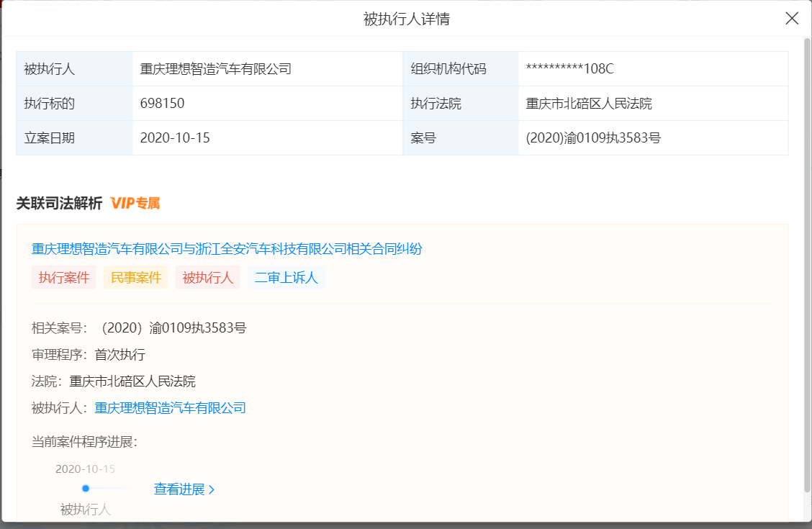This screenshot has height=529, width=812.
Task: Click the 案号 value in the table
Action: click(x=593, y=138)
